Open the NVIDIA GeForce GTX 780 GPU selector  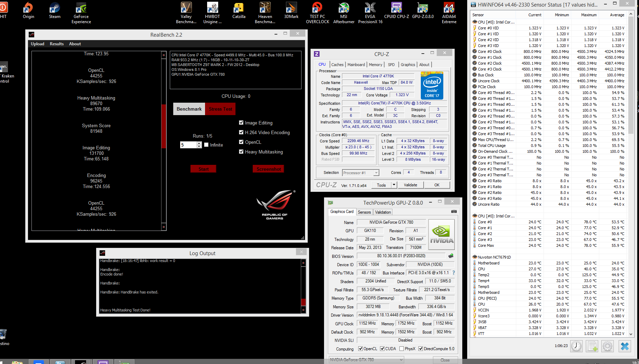[x=366, y=360]
